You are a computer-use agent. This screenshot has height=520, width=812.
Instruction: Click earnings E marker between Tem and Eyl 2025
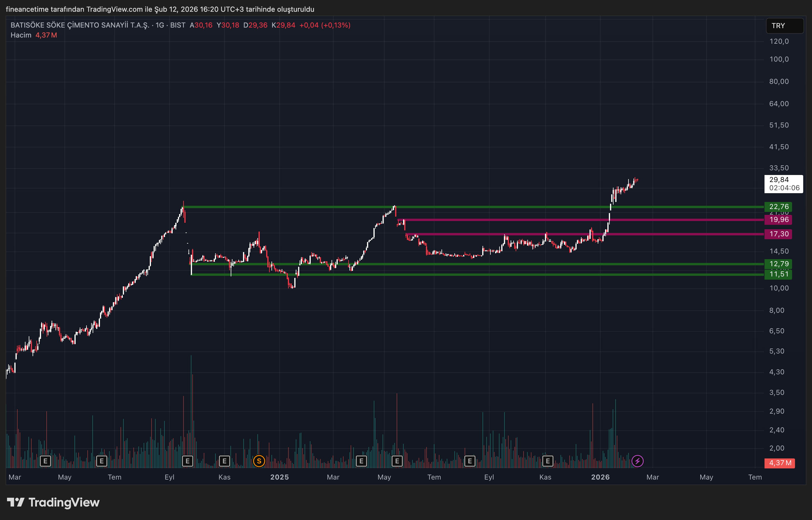[470, 461]
